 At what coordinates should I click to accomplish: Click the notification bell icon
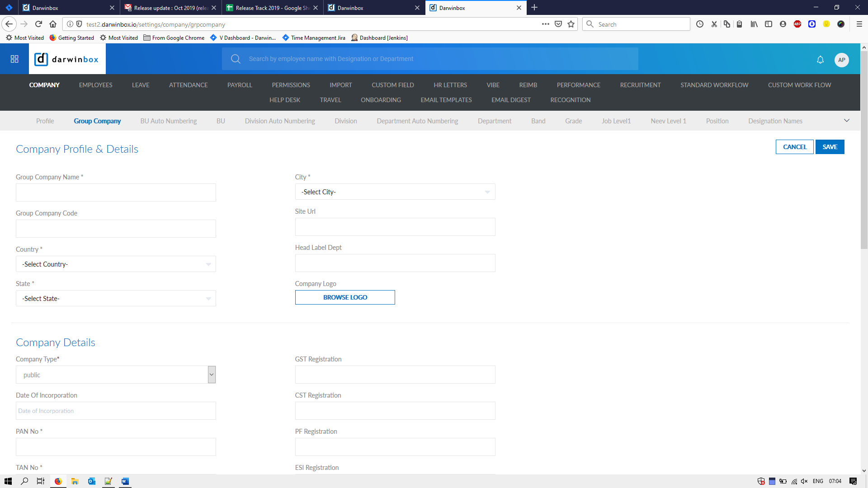820,60
